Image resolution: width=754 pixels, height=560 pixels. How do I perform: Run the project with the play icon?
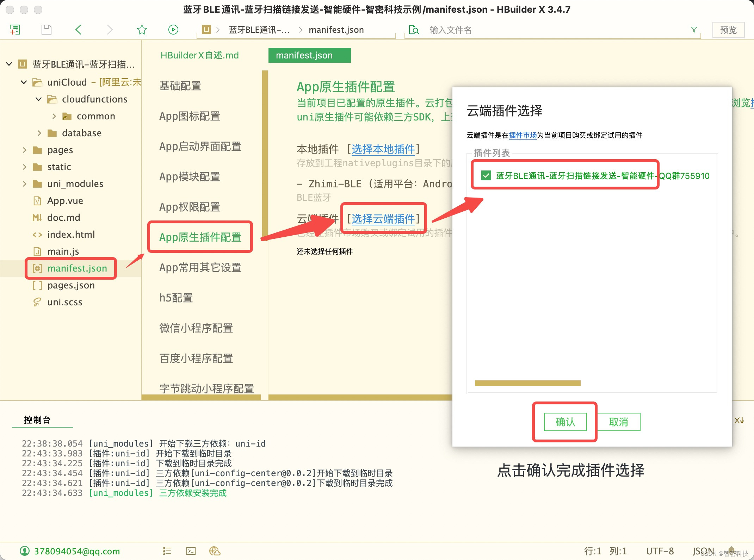(173, 30)
